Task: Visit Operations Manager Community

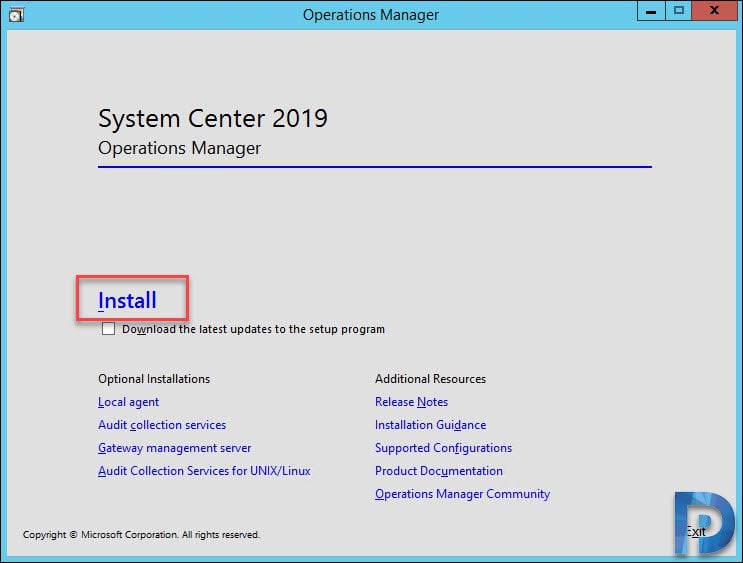Action: point(462,494)
